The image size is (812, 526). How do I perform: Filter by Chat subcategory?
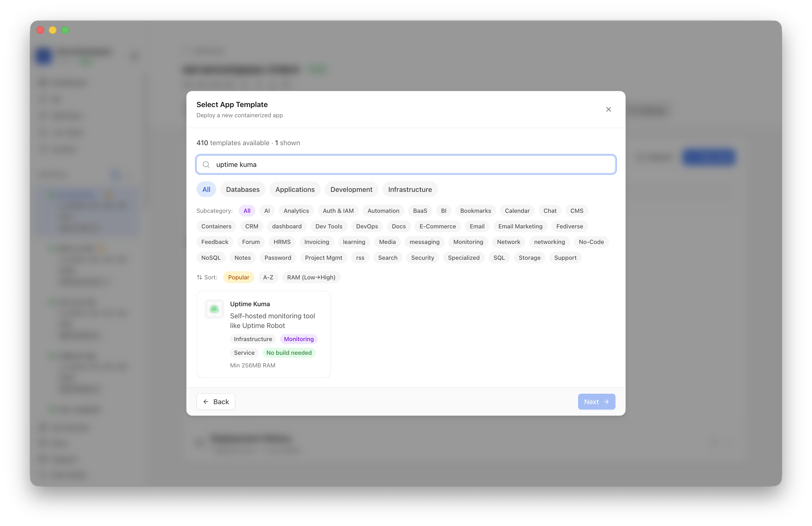click(x=550, y=211)
